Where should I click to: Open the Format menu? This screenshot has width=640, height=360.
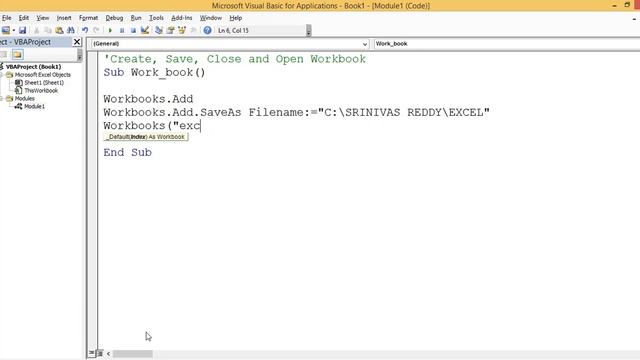(88, 18)
